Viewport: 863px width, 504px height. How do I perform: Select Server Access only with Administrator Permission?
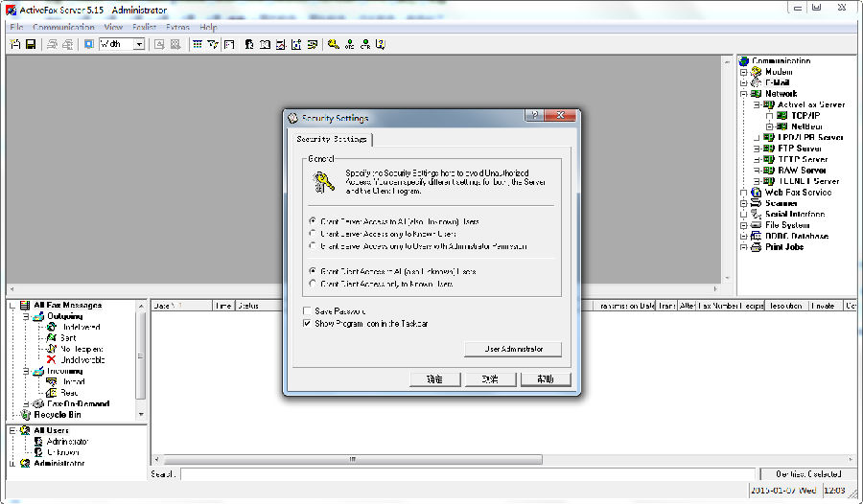pyautogui.click(x=313, y=246)
